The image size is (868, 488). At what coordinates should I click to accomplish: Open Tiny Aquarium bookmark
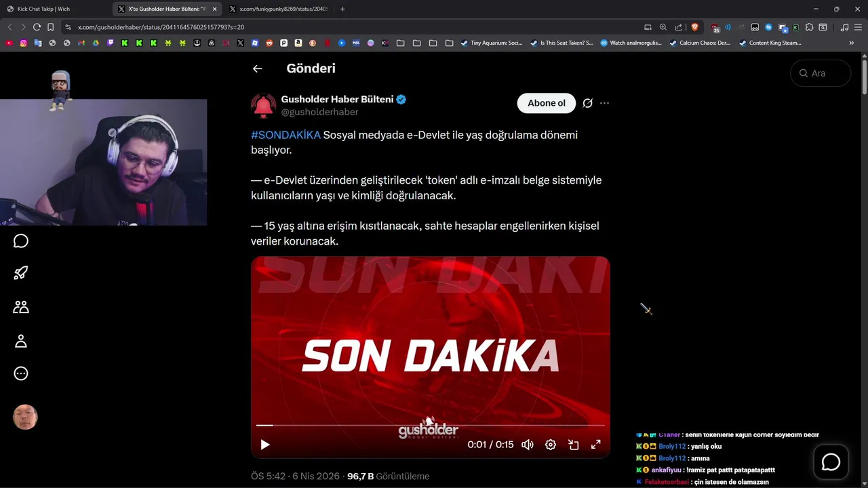(492, 43)
